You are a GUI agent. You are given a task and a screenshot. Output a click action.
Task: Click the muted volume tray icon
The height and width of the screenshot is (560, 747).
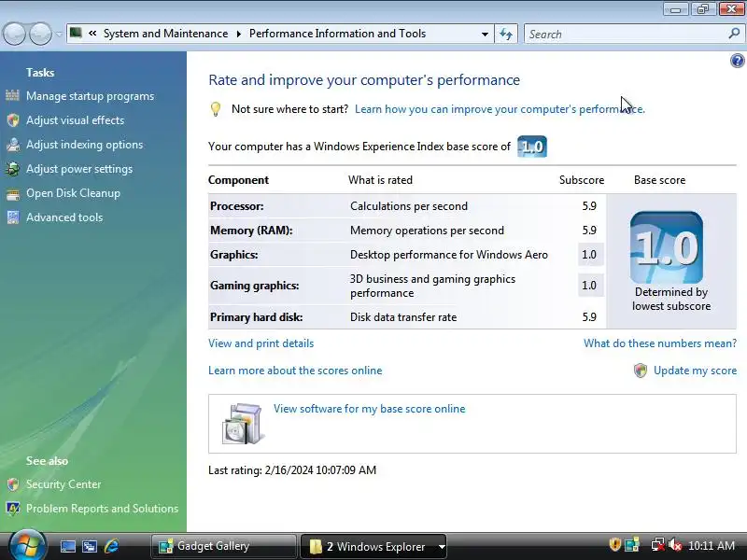pos(674,545)
